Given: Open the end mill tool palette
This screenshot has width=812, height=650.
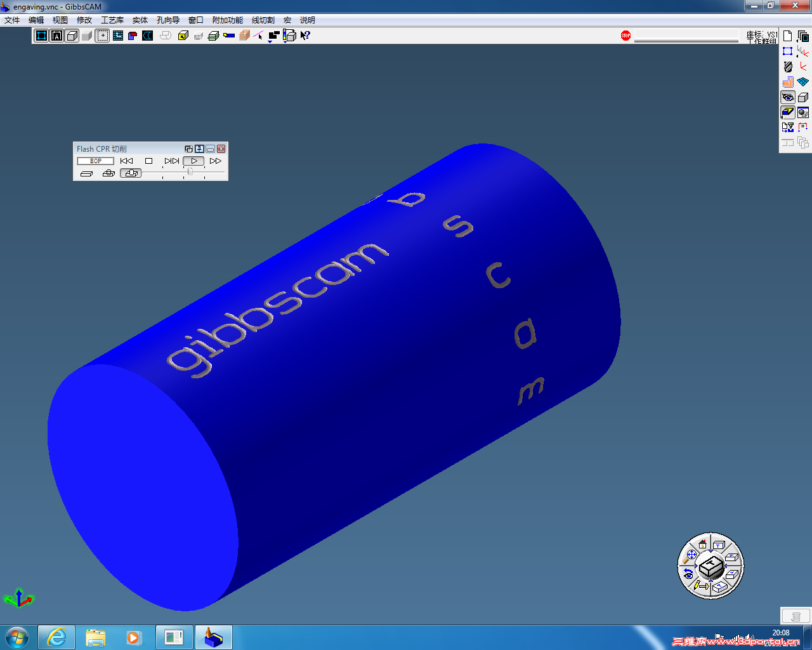Looking at the screenshot, I should tap(788, 67).
